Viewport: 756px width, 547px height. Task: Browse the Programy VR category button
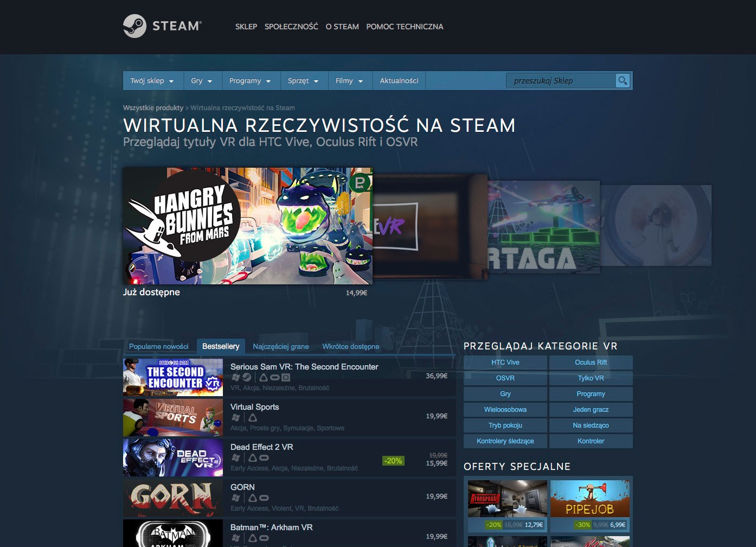pyautogui.click(x=591, y=394)
